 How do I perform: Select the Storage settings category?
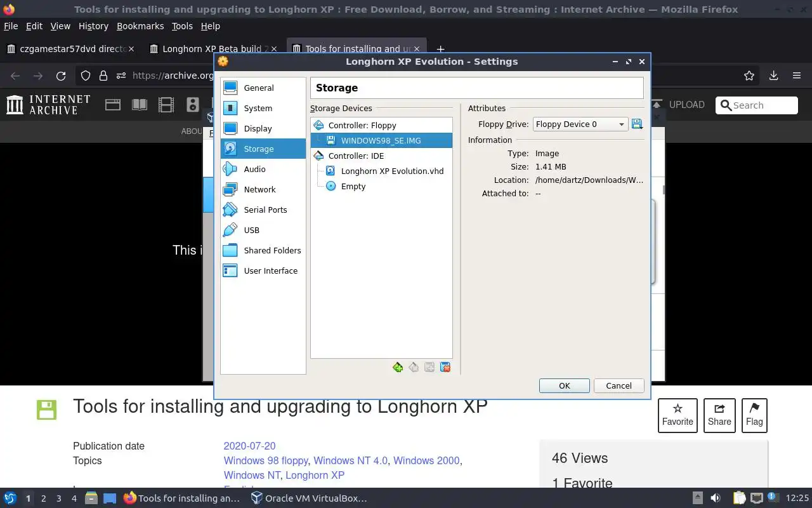click(x=263, y=149)
